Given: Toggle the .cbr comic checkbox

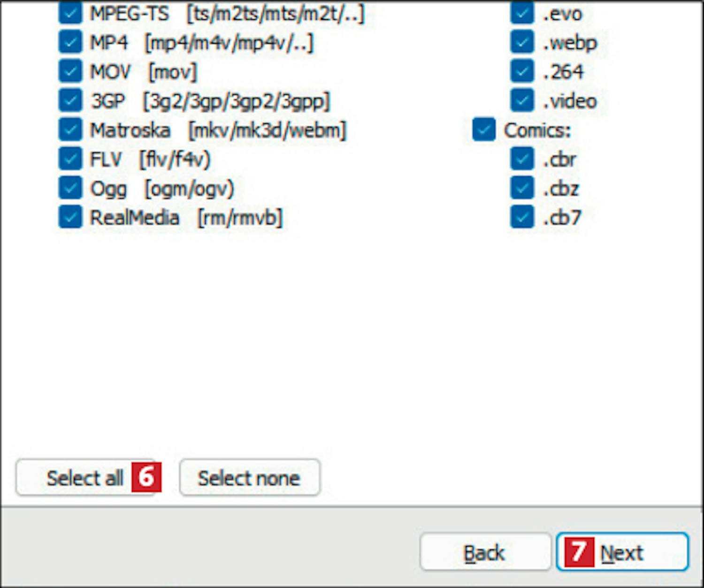Looking at the screenshot, I should 522,159.
